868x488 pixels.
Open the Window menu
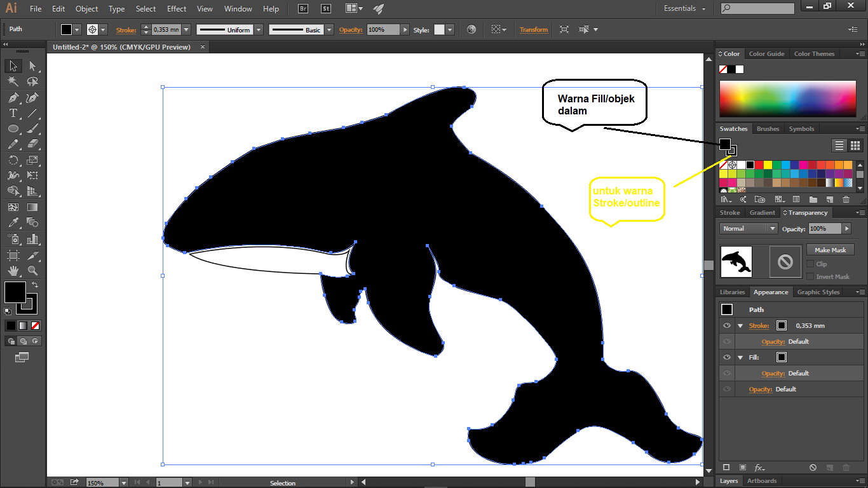[238, 9]
